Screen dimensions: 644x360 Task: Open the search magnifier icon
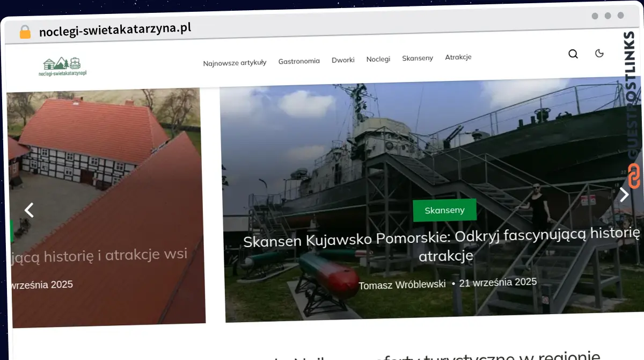pos(573,54)
